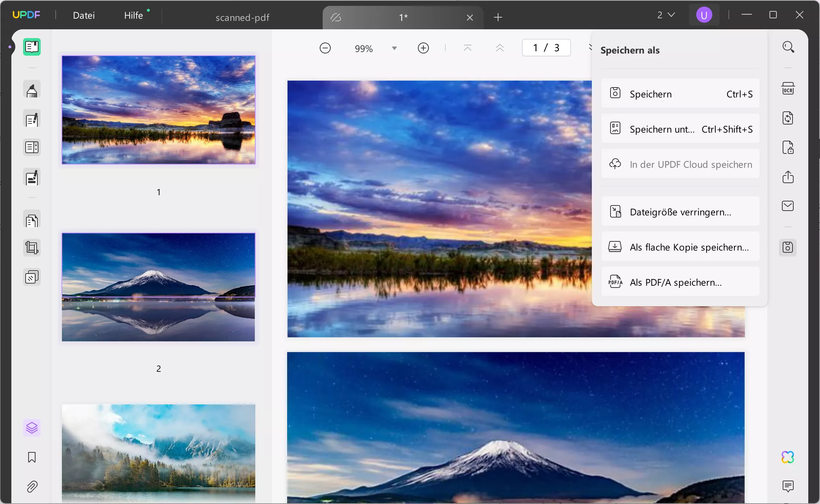Screen dimensions: 820x504
Task: Open the Datei menu
Action: 84,15
